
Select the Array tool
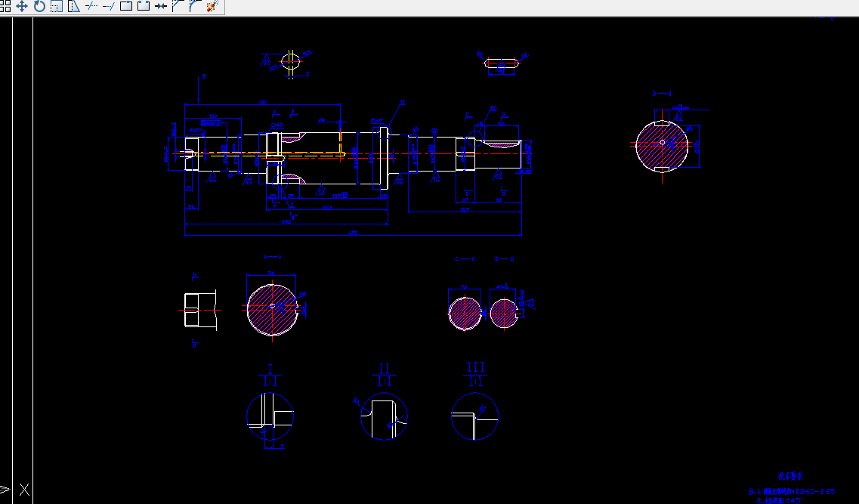pos(5,6)
